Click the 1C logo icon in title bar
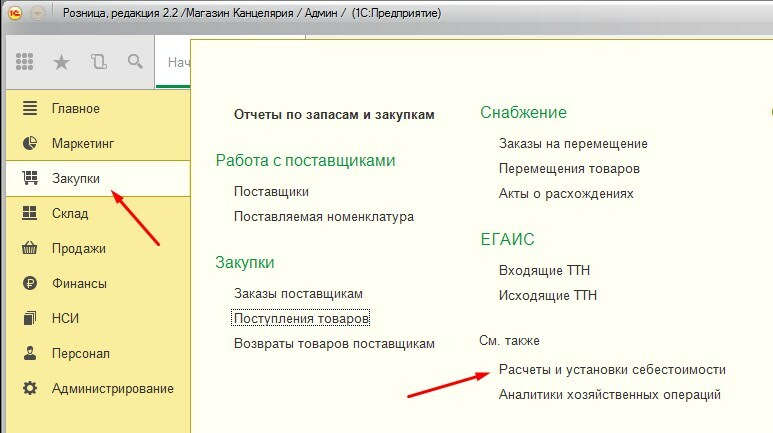 click(15, 13)
